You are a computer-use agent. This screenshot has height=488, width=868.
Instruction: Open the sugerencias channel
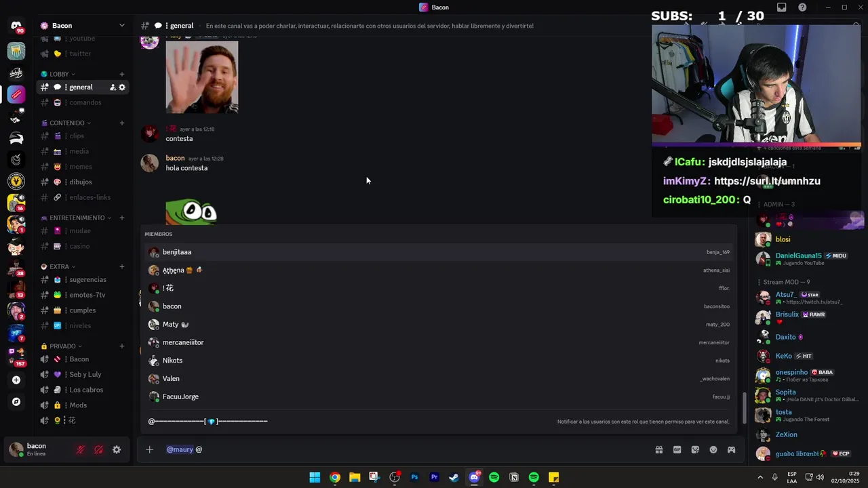tap(83, 280)
